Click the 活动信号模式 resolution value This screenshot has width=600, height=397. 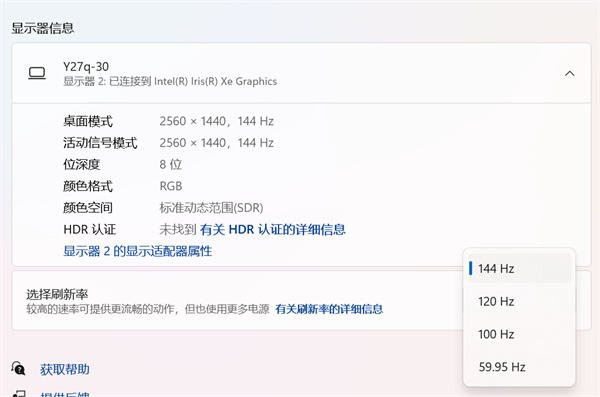coord(216,143)
